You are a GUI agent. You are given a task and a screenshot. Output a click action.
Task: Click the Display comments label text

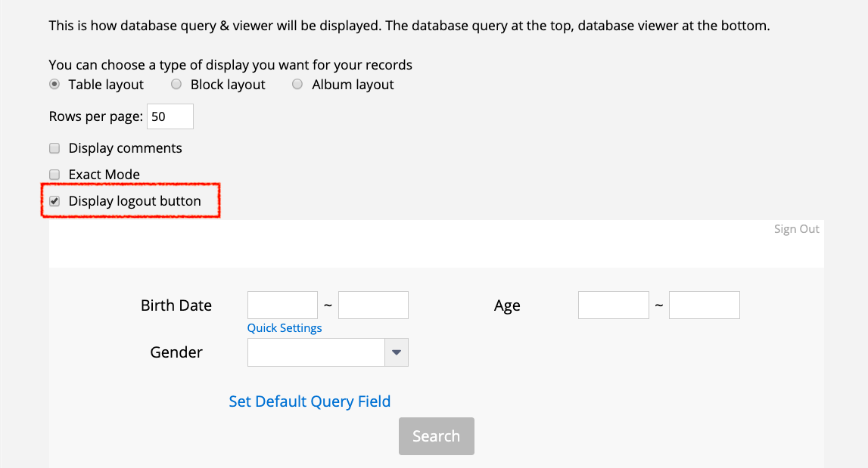pos(125,148)
